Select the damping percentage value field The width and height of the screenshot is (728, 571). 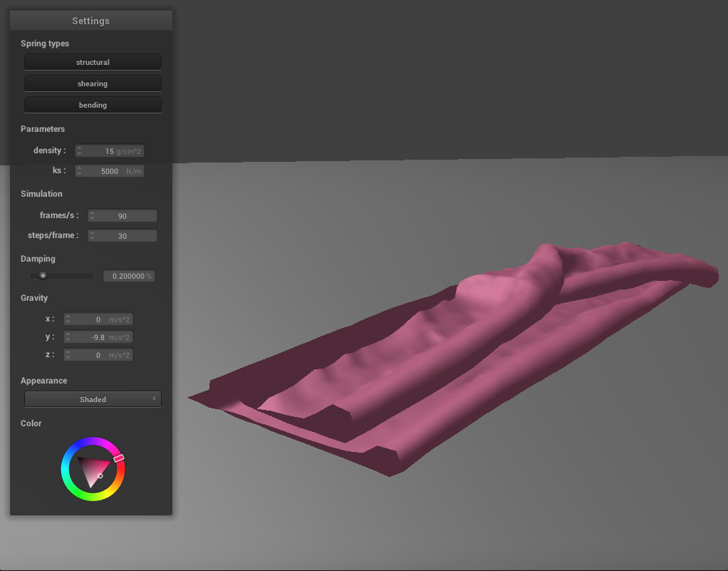tap(128, 276)
